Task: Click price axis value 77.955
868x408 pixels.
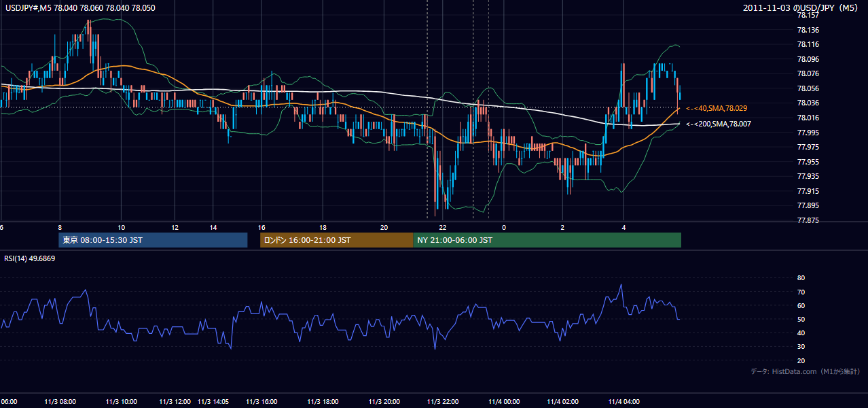Action: coord(808,162)
